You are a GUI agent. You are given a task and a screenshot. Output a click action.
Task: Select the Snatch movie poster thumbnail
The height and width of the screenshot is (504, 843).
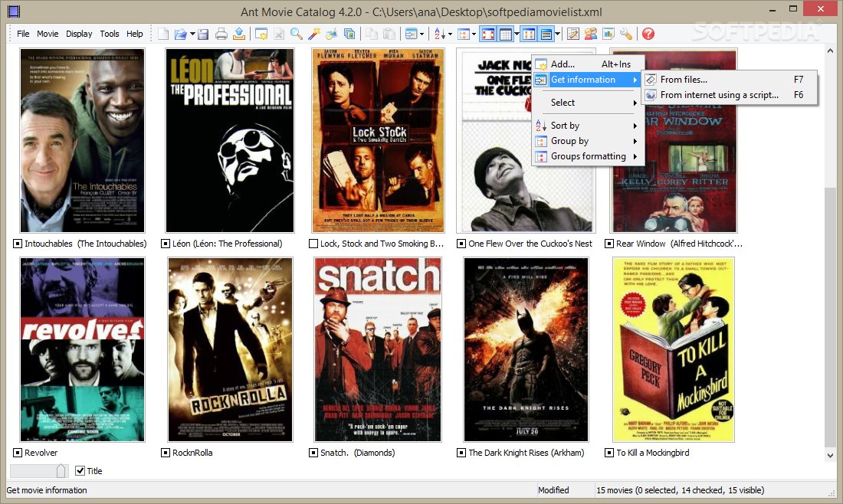click(377, 350)
